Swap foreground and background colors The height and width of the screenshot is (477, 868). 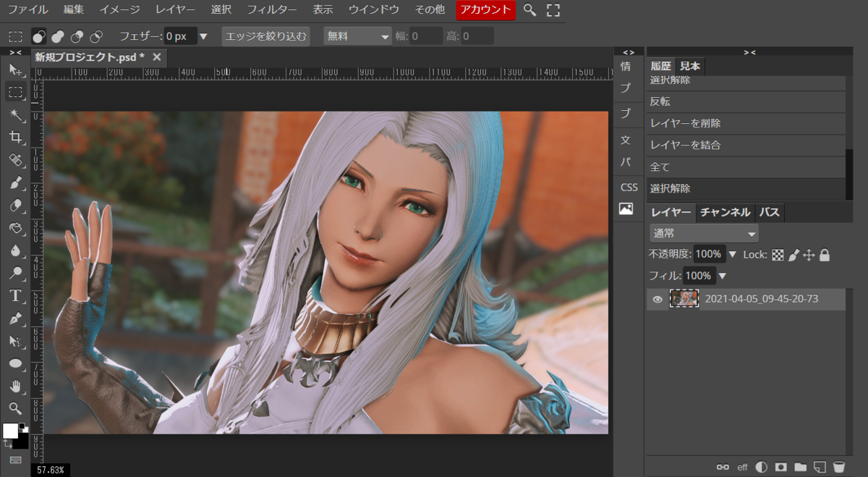click(8, 443)
